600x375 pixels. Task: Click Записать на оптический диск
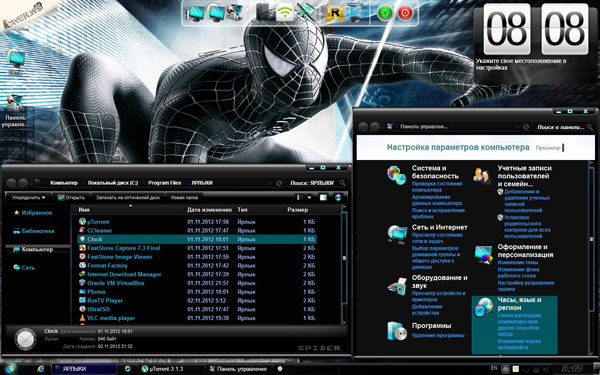coord(127,198)
